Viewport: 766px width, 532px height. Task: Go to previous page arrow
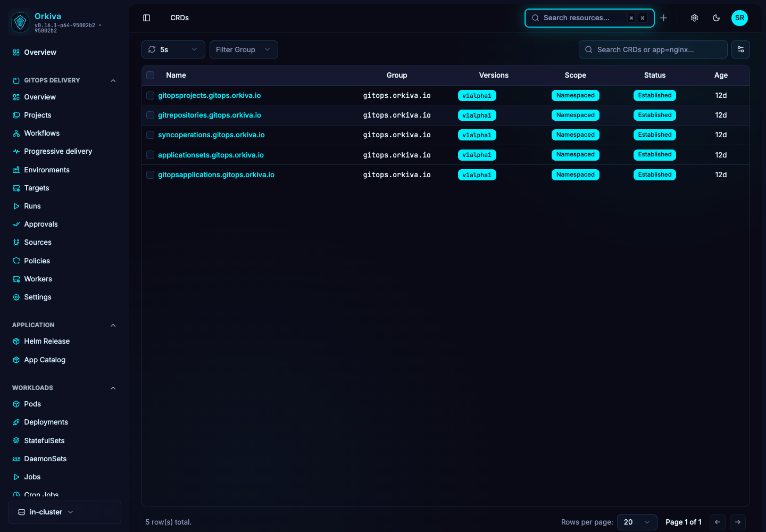click(718, 522)
